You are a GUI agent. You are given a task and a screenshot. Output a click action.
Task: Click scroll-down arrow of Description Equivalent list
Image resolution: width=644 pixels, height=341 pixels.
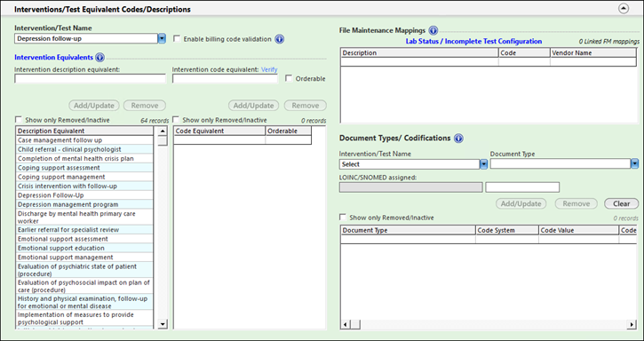(x=163, y=324)
